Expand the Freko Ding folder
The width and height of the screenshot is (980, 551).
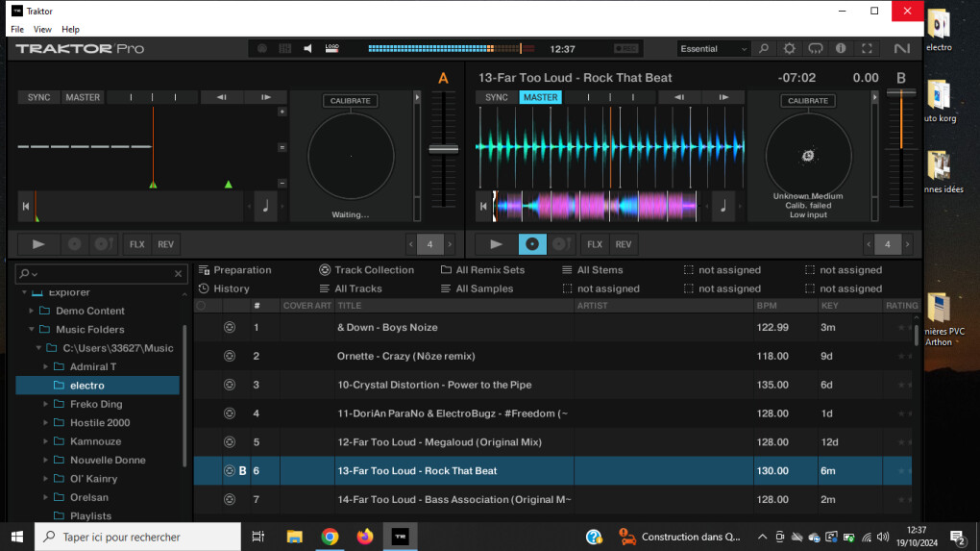pos(45,404)
